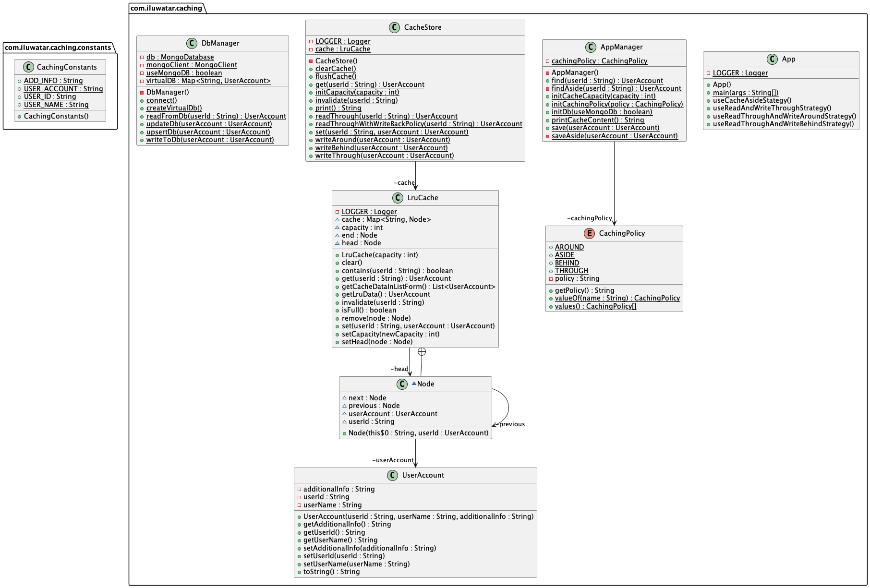Click the AppManager class circle icon
Viewport: 870px width, 588px height.
click(x=591, y=47)
